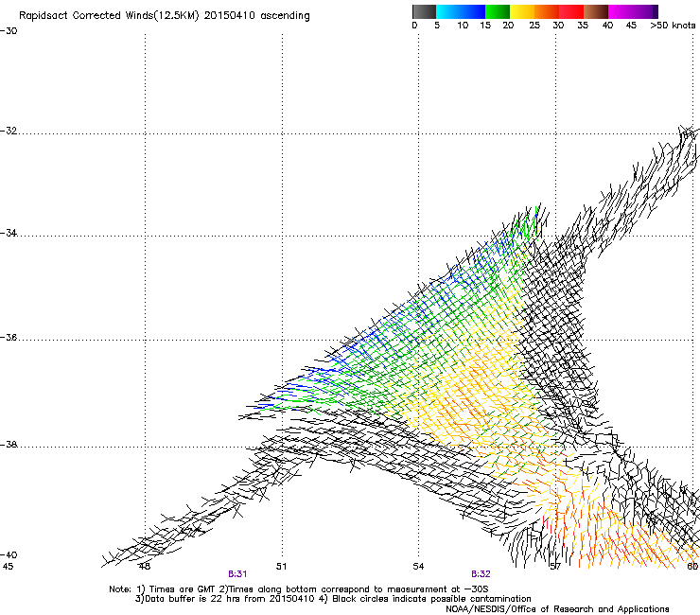Screen dimensions: 700x615
Task: Click the orange 25-30 knots color swatch
Action: (x=547, y=11)
